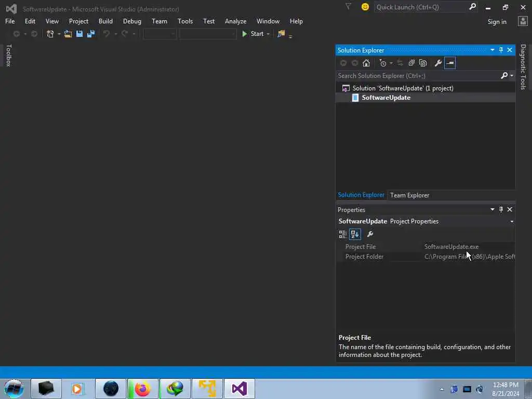
Task: Expand the Toolbox side tab
Action: point(9,55)
